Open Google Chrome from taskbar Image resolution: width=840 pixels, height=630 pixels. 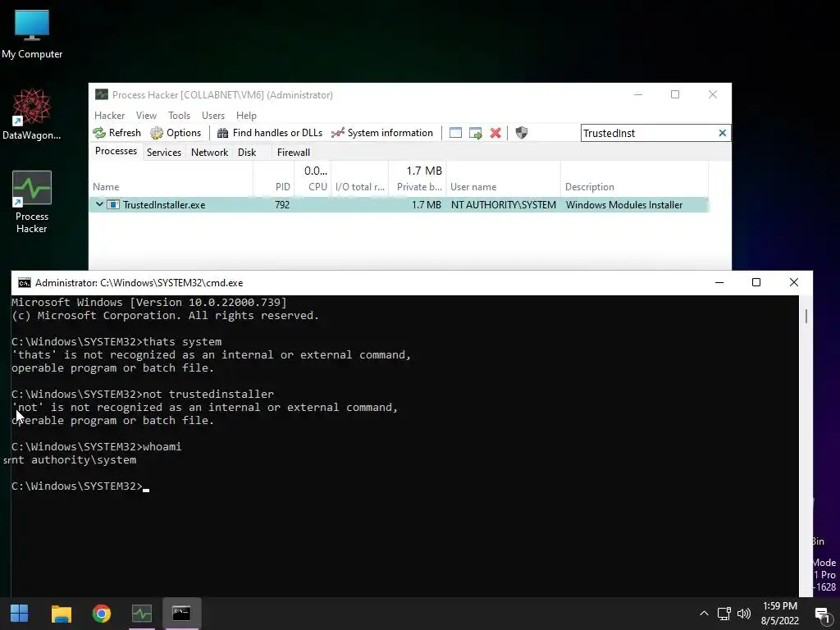point(101,614)
